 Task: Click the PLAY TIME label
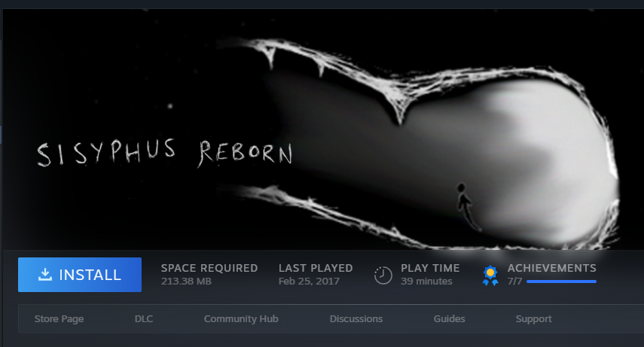coord(430,268)
